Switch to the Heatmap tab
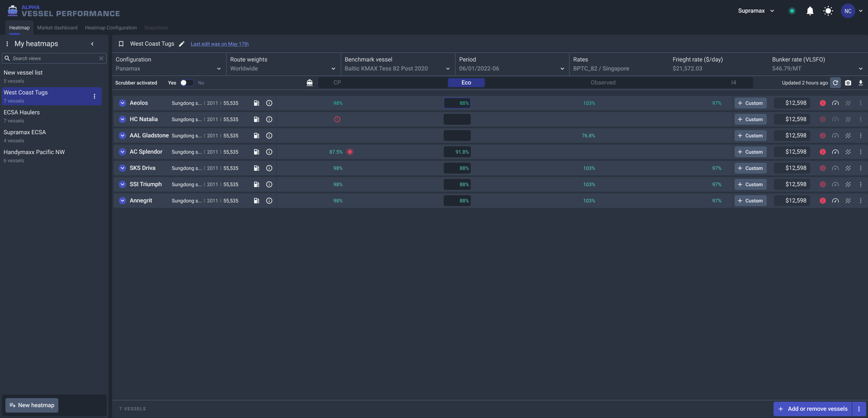The width and height of the screenshot is (868, 418). coord(19,28)
